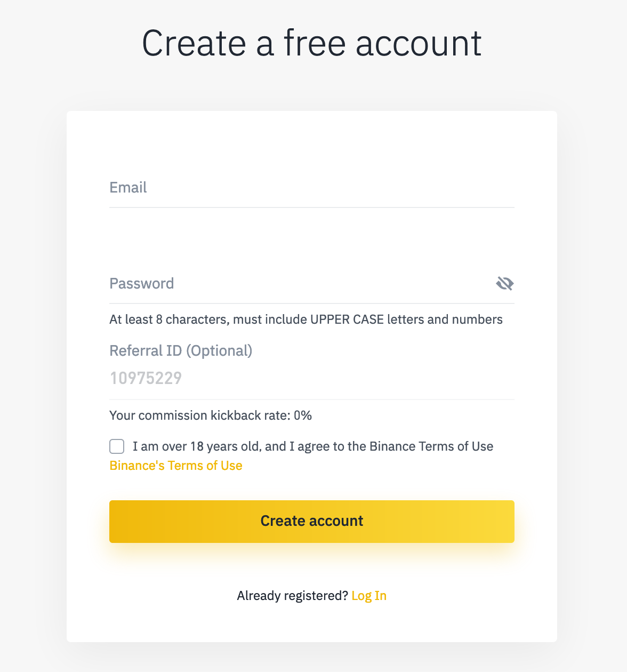Select the Referral ID field showing 10975229

point(312,378)
